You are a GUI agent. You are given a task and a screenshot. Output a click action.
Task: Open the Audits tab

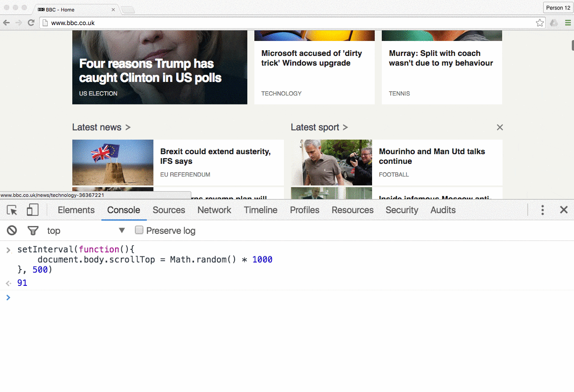click(443, 210)
